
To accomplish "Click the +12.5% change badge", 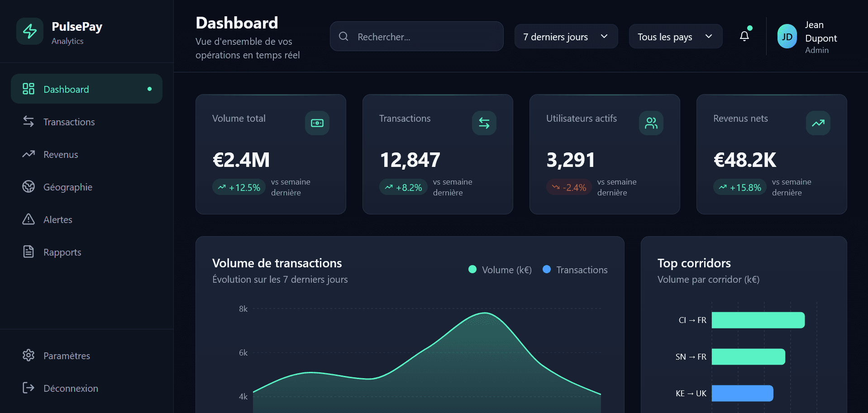I will point(239,187).
